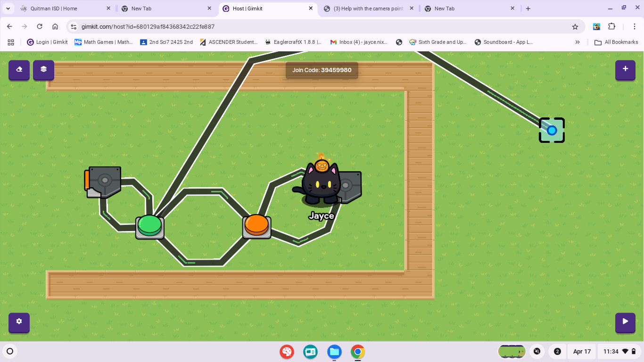Image resolution: width=644 pixels, height=362 pixels.
Task: Expand the hidden bookmarks chevron
Action: pos(578,42)
